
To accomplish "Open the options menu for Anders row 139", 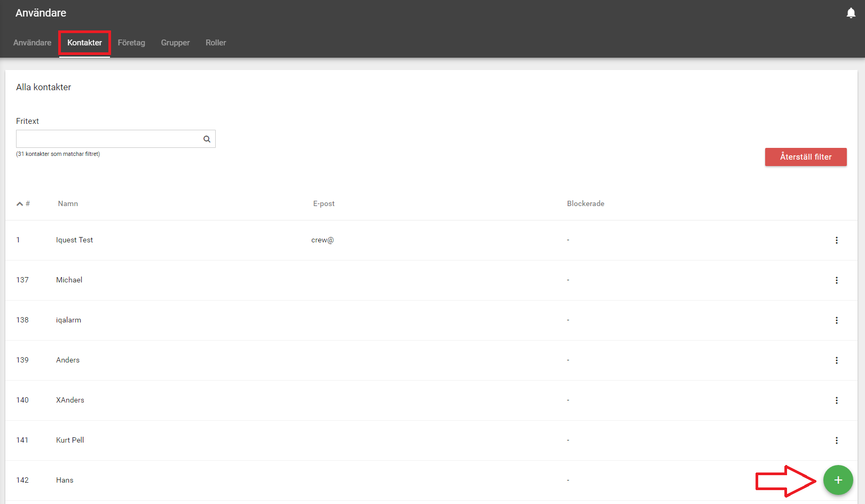I will click(837, 360).
